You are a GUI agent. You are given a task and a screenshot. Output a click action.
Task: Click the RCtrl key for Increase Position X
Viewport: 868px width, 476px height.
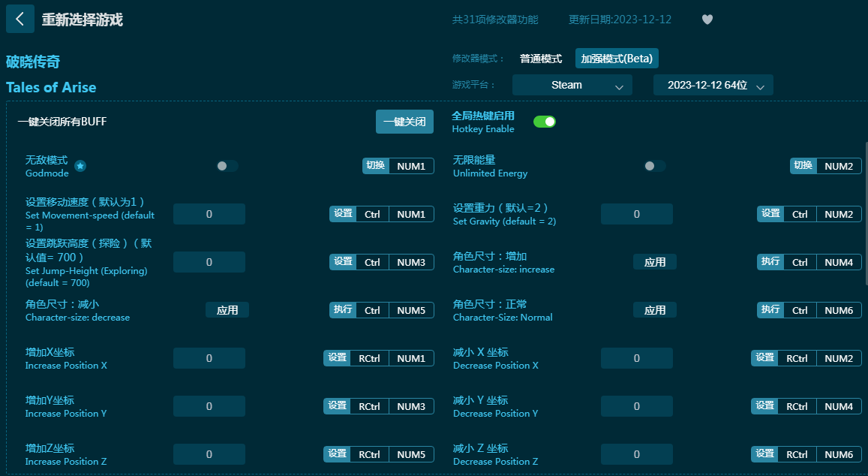tap(369, 359)
